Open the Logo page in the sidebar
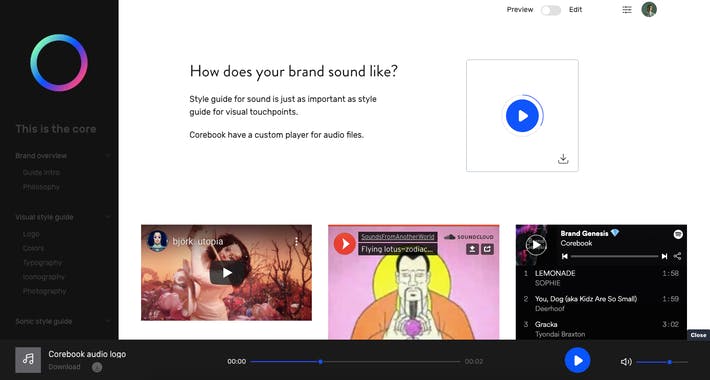Viewport: 710px width, 380px height. click(31, 234)
